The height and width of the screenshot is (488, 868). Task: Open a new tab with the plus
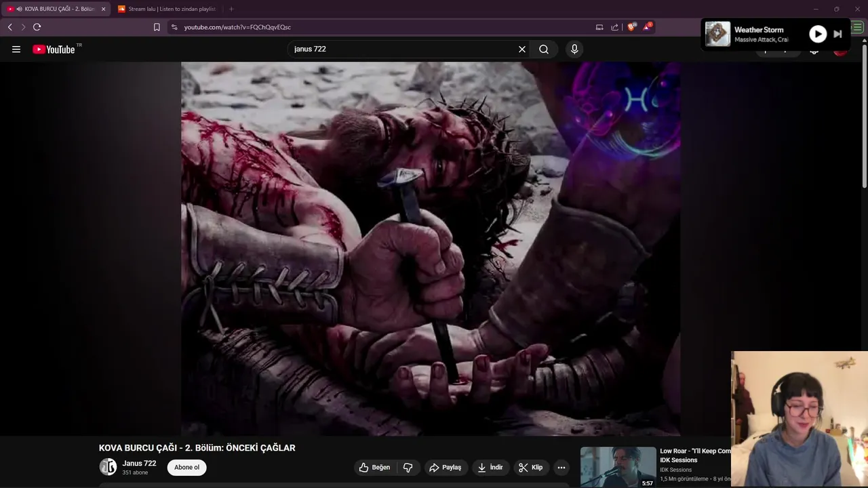coord(231,9)
